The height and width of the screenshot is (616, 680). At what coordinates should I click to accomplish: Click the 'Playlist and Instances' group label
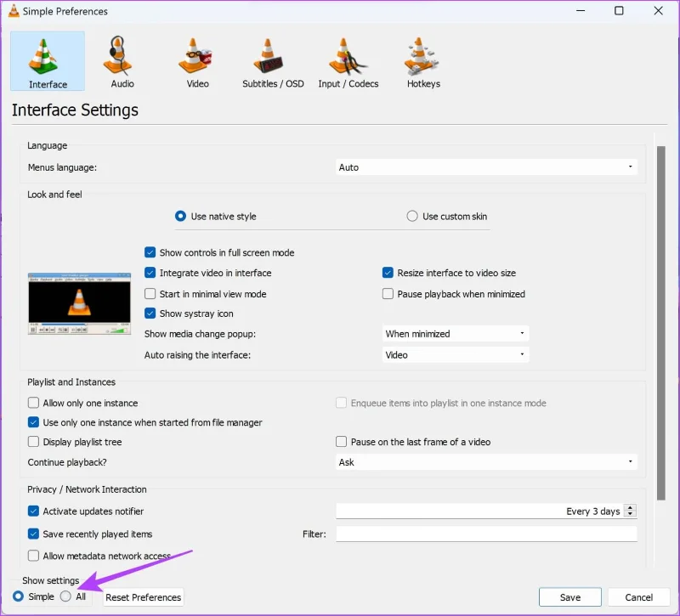(71, 381)
